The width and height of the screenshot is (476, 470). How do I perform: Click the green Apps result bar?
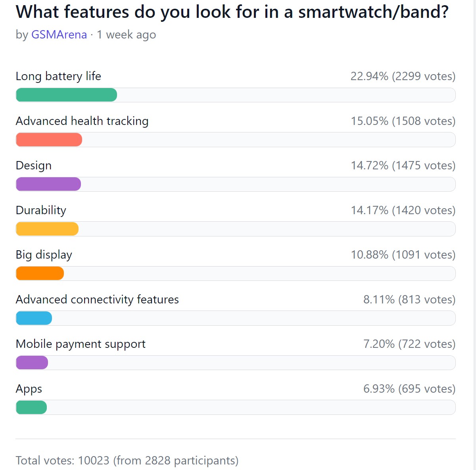pyautogui.click(x=31, y=407)
